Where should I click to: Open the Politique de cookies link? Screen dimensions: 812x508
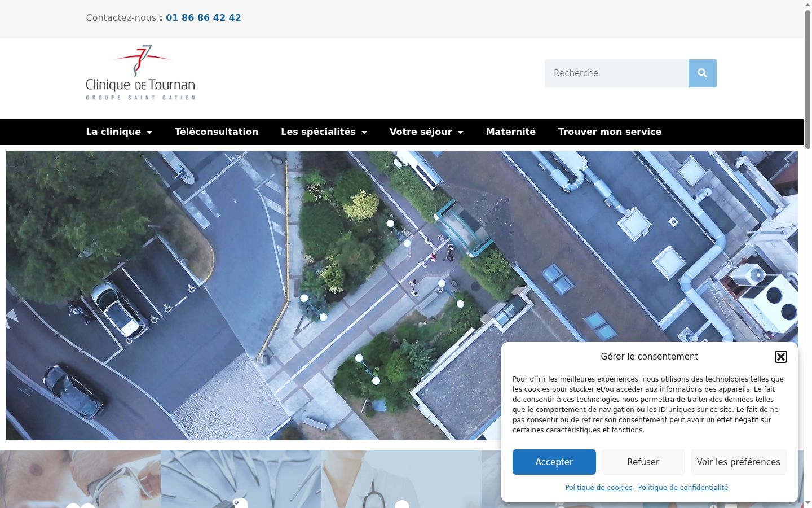point(599,488)
